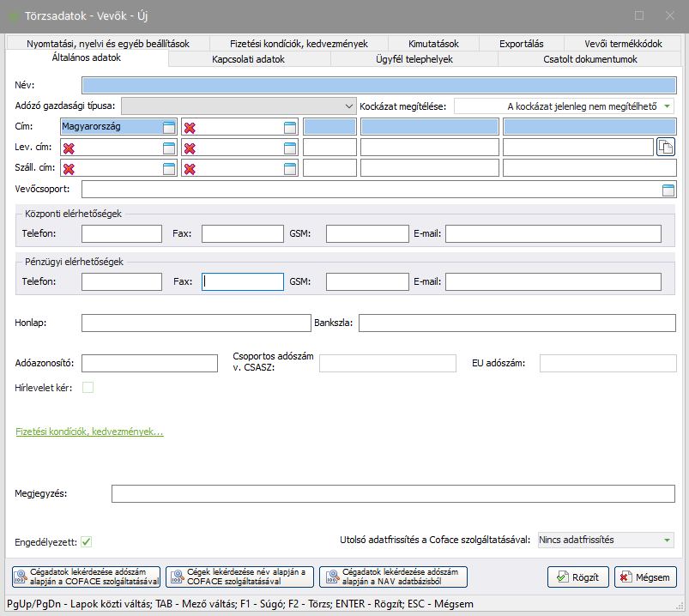Expand the Adózó gazdasági típusa dropdown
This screenshot has height=616, width=689.
coord(348,106)
